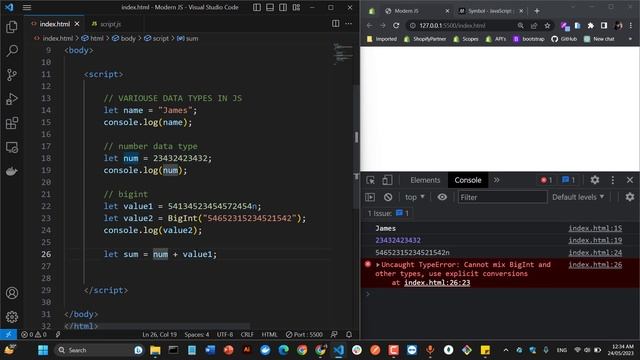
Task: Open the GitHub bookmark
Action: point(564,39)
